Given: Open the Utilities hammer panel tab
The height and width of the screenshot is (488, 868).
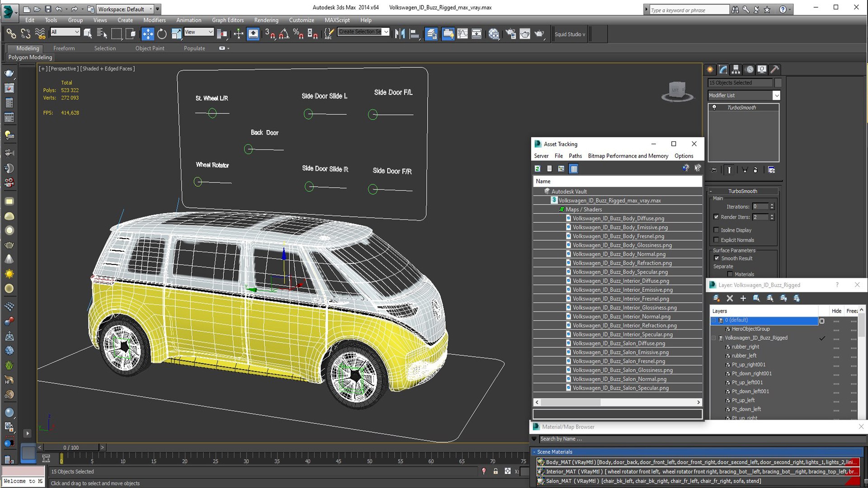Looking at the screenshot, I should pos(775,69).
